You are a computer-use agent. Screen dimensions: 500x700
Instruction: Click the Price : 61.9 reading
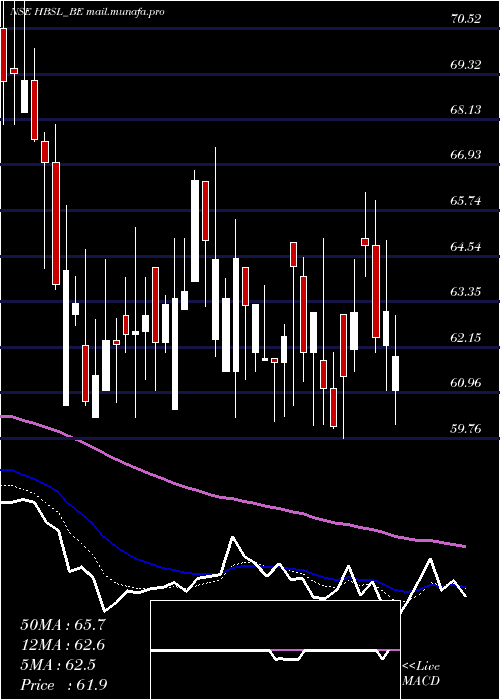[x=64, y=685]
